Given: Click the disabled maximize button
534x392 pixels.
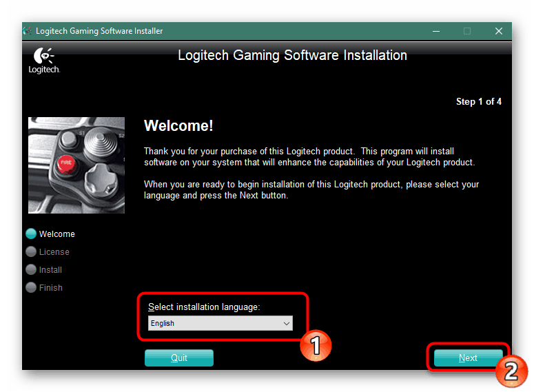Looking at the screenshot, I should (467, 31).
